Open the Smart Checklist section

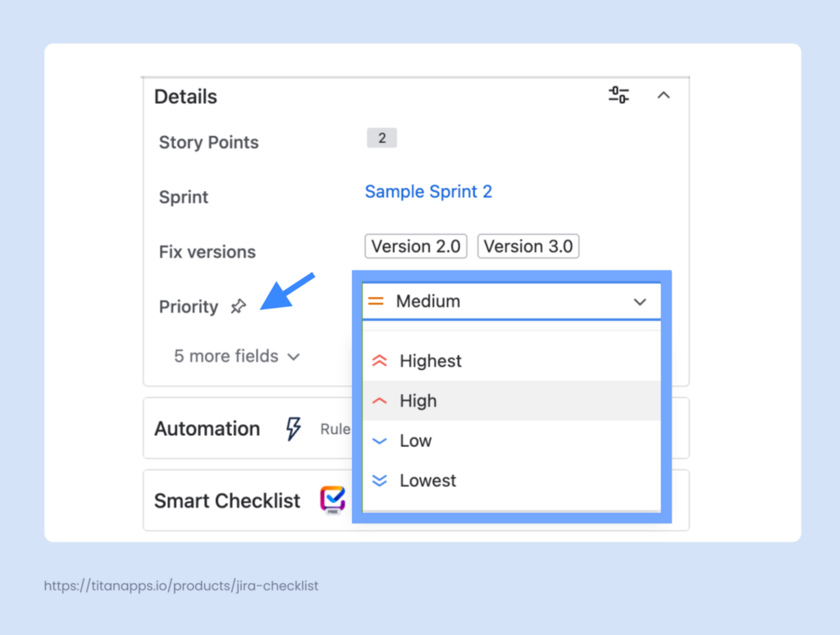[x=227, y=500]
